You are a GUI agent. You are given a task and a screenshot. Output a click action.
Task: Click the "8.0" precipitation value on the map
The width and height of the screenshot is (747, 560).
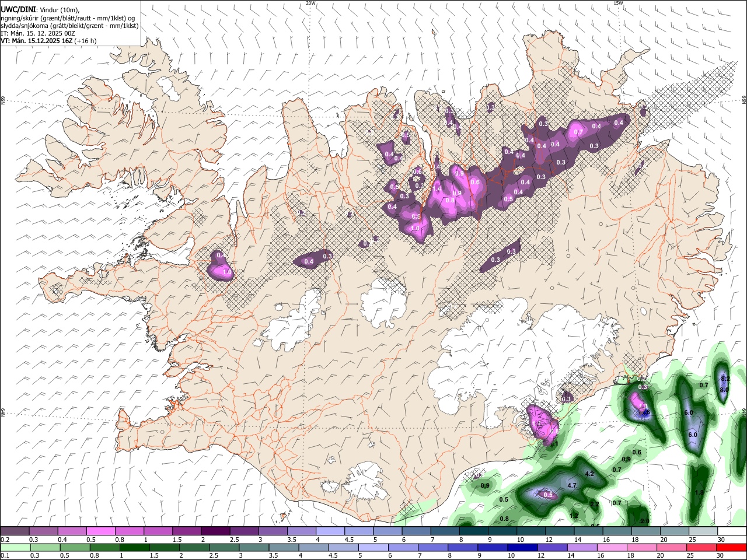724,390
